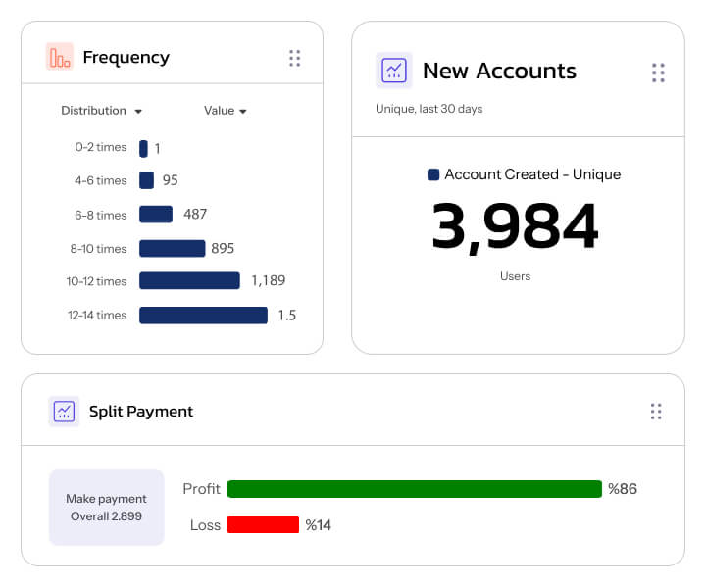
Task: Select the green Profit progress bar
Action: coord(414,489)
